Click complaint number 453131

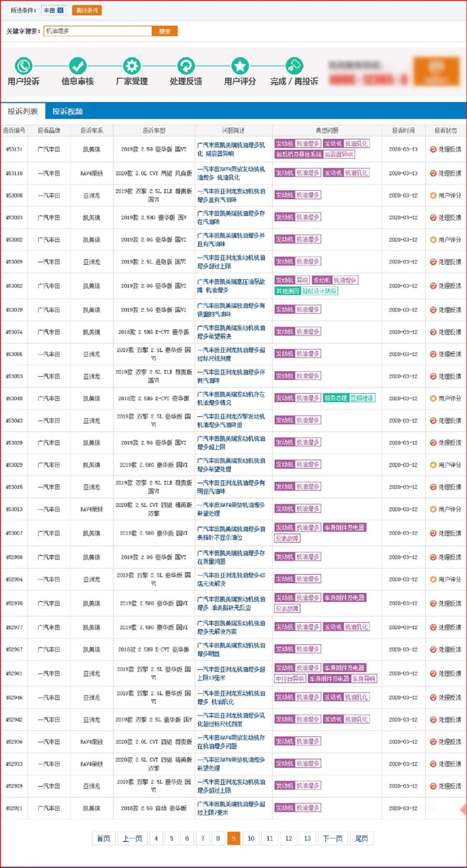(x=14, y=150)
